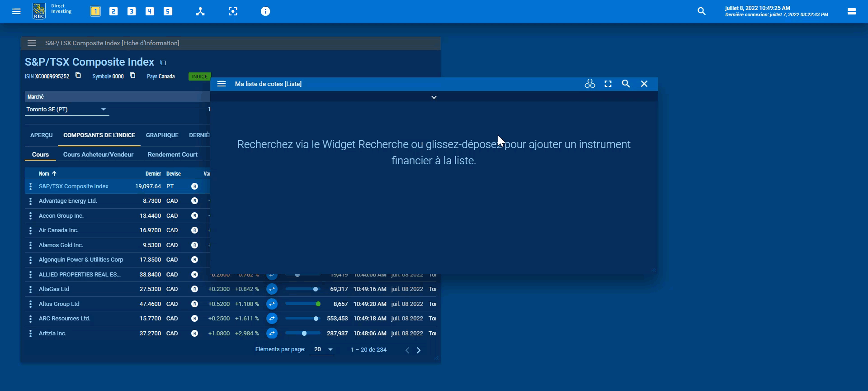Click the AltaGas Ltd range slider
The width and height of the screenshot is (868, 391).
pyautogui.click(x=302, y=289)
